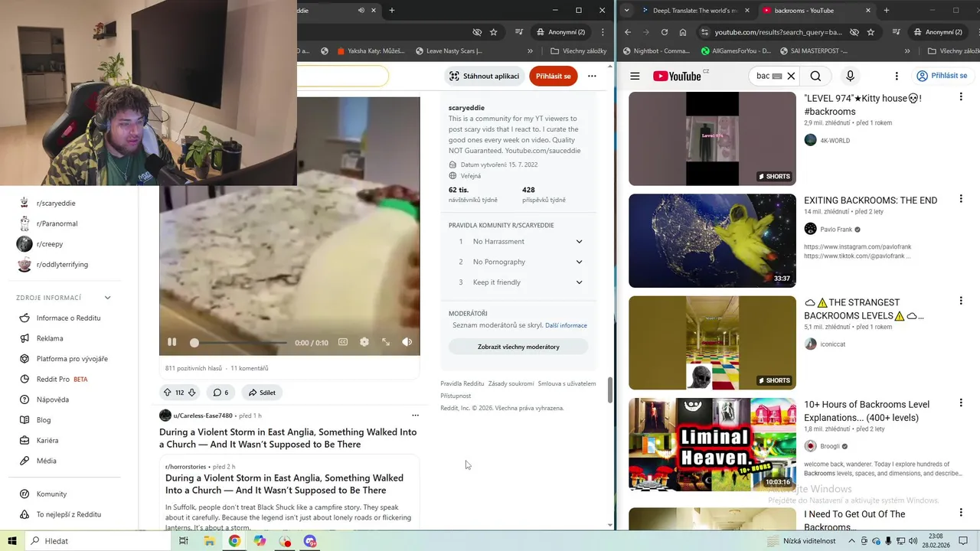Reload the YouTube page

(x=664, y=32)
